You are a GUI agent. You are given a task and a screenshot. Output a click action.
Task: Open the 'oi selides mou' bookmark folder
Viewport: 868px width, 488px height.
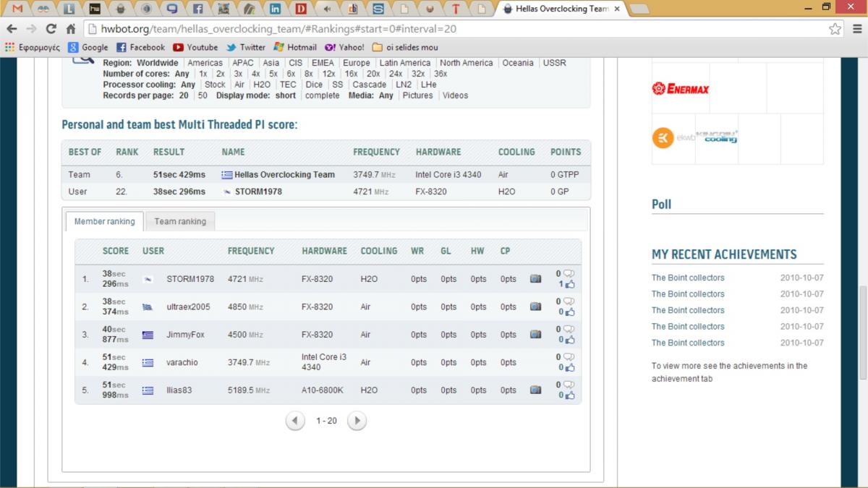pyautogui.click(x=405, y=48)
